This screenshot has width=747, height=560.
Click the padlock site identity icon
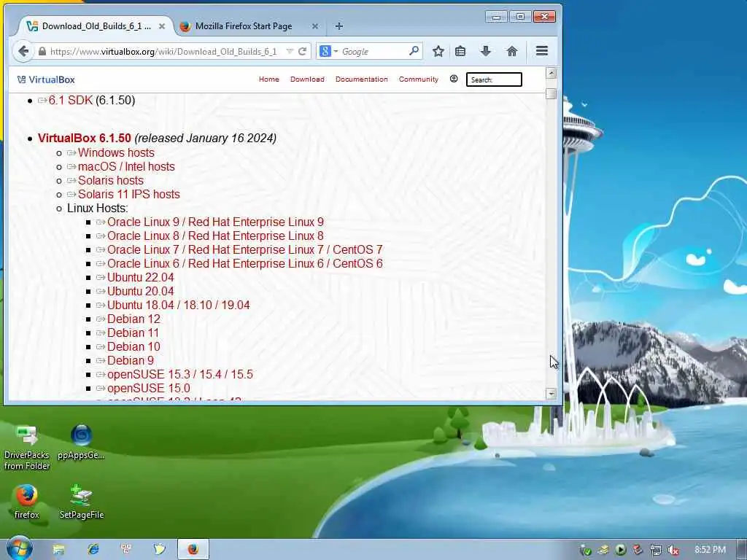(42, 52)
